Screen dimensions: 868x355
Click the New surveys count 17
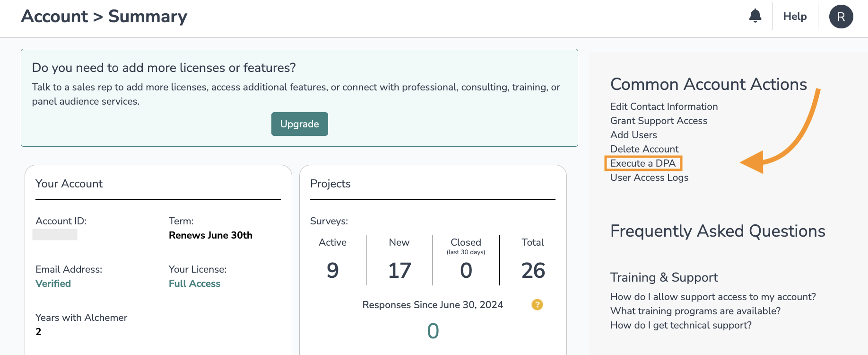[399, 270]
